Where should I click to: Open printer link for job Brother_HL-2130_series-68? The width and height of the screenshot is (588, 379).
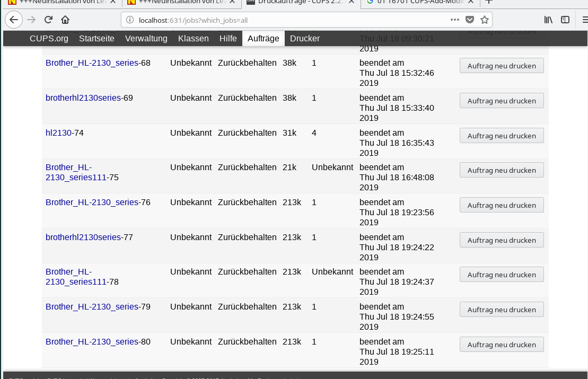[x=92, y=63]
